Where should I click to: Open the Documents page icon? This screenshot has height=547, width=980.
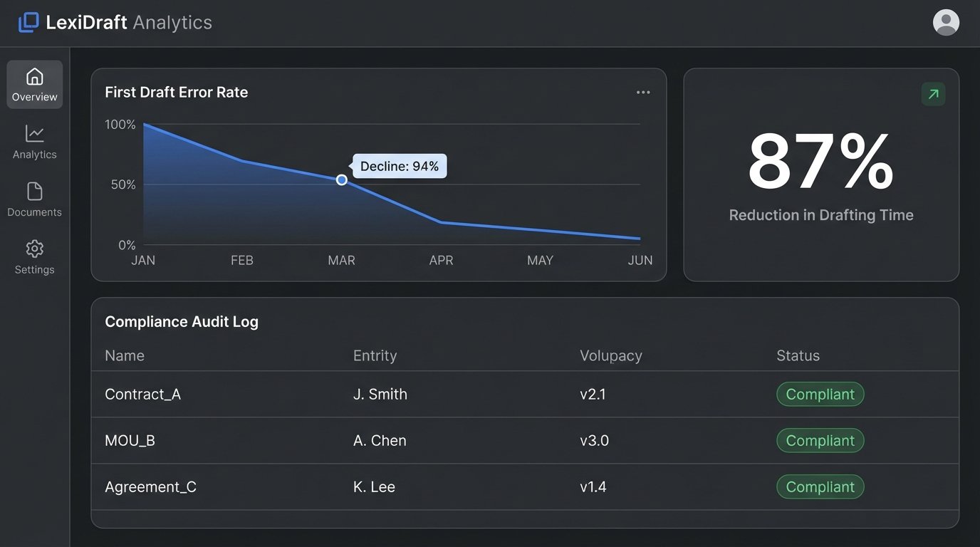click(x=34, y=192)
